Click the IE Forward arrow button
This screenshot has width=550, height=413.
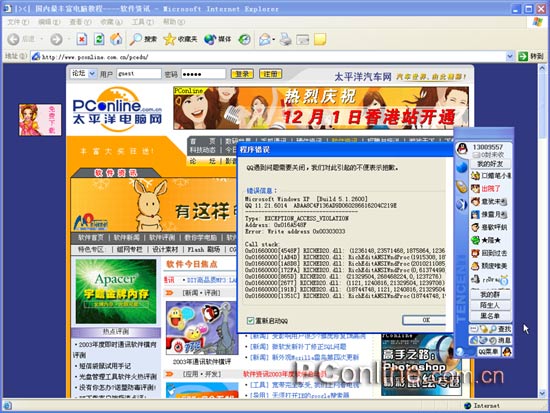click(56, 39)
